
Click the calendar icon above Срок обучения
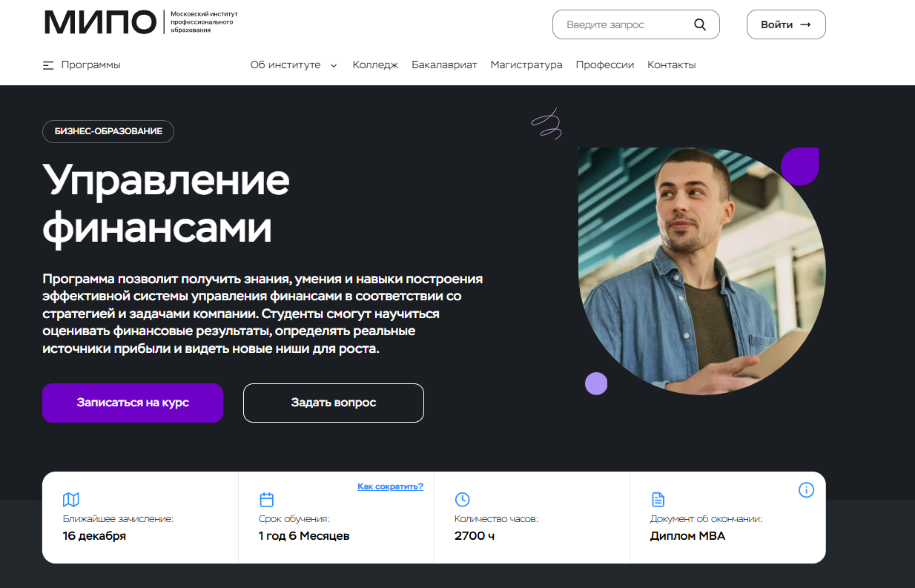[267, 500]
